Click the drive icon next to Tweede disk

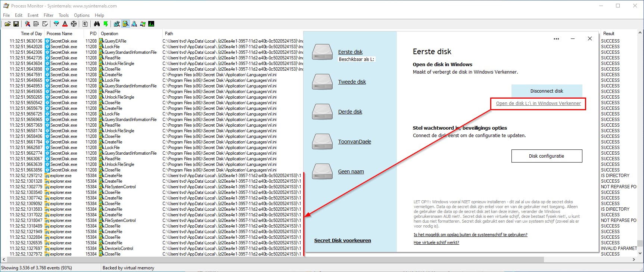[x=322, y=82]
